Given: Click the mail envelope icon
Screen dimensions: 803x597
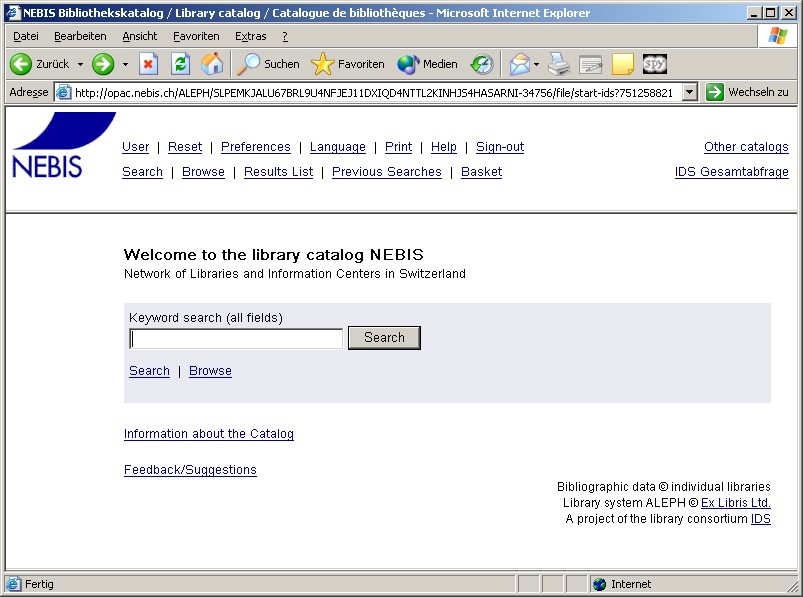Looking at the screenshot, I should [x=519, y=64].
